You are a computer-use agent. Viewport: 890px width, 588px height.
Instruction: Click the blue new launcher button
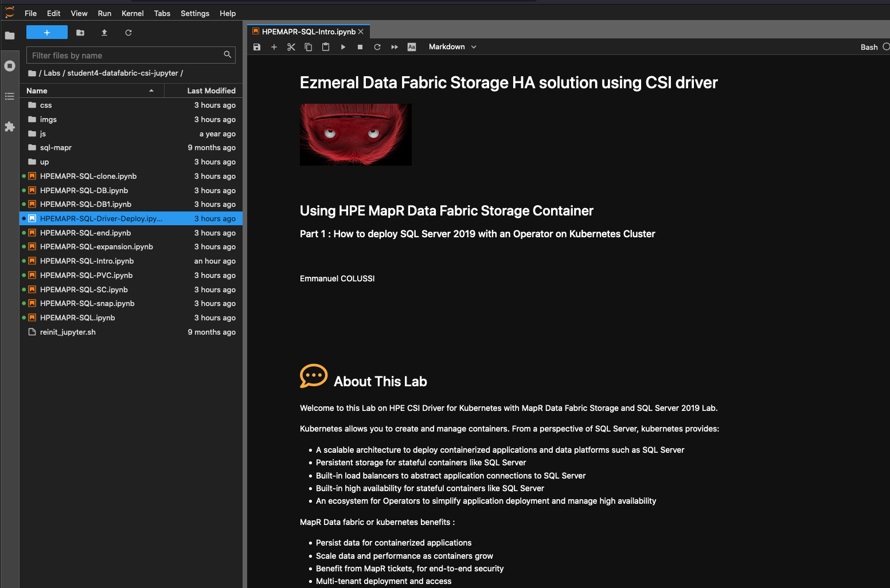[47, 33]
